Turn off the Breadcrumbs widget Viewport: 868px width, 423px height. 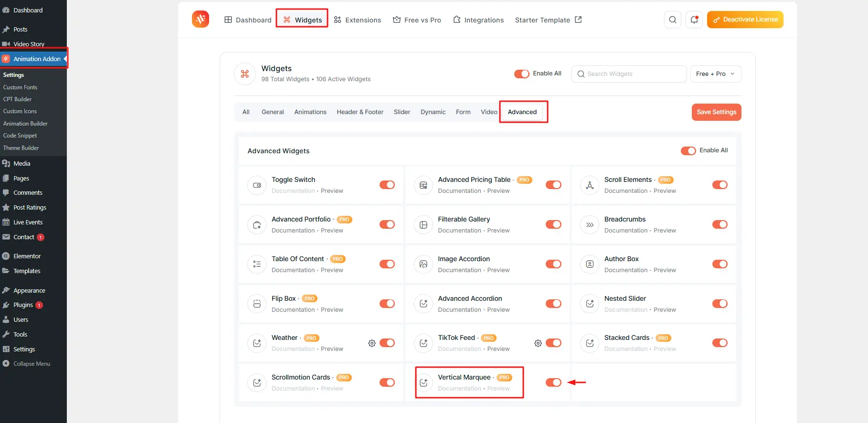720,224
